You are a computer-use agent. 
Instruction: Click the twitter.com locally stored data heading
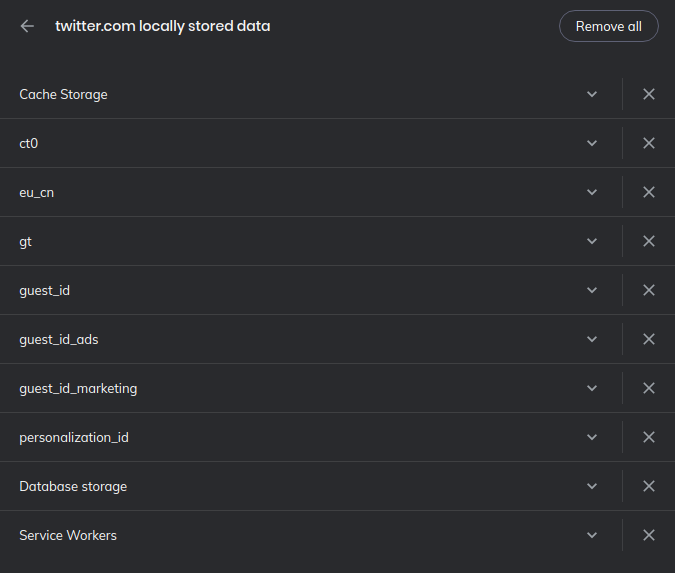(x=163, y=26)
